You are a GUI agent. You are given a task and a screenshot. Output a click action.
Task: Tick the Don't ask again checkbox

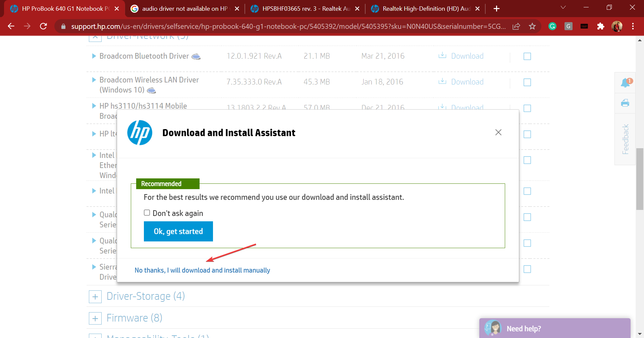(x=147, y=213)
